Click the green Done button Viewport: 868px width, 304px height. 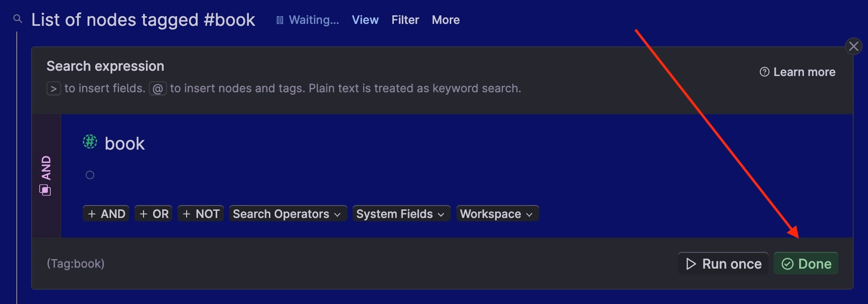pyautogui.click(x=806, y=264)
